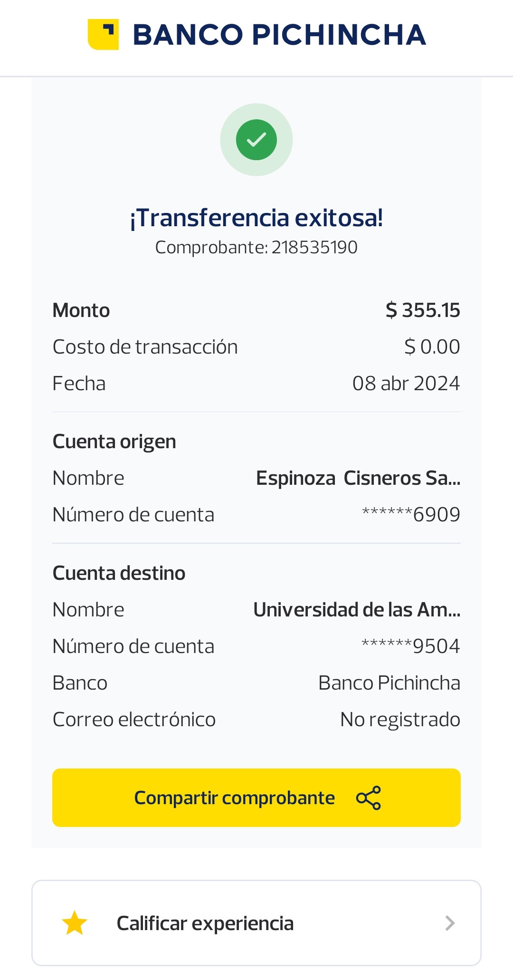Click the yellow star icon
Screen dimensions: 513x980
[75, 923]
